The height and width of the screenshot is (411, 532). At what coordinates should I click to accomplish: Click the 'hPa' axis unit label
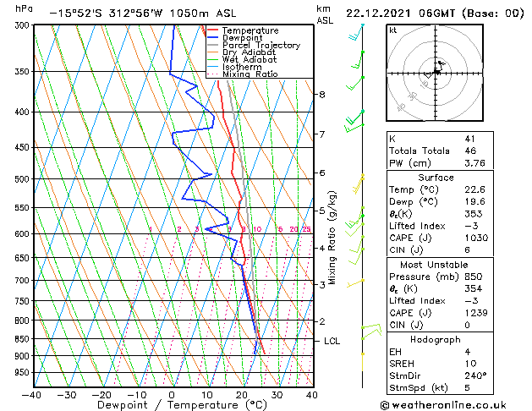(24, 8)
